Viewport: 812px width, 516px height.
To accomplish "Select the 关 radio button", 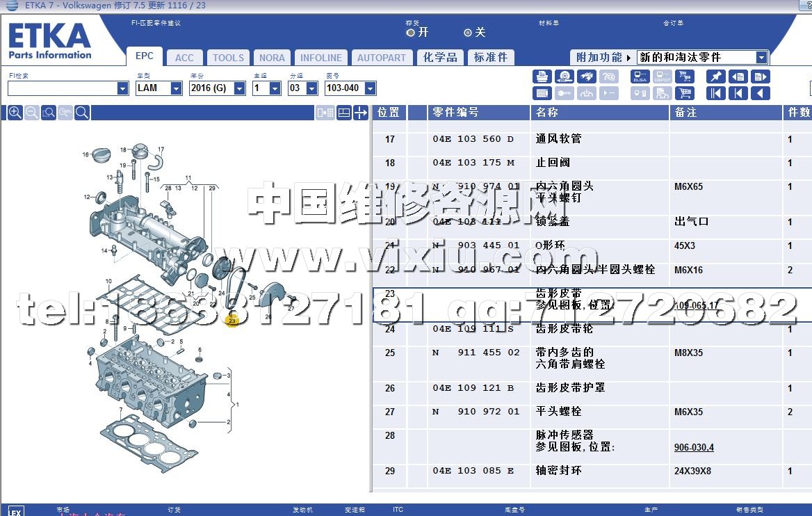I will pyautogui.click(x=468, y=33).
